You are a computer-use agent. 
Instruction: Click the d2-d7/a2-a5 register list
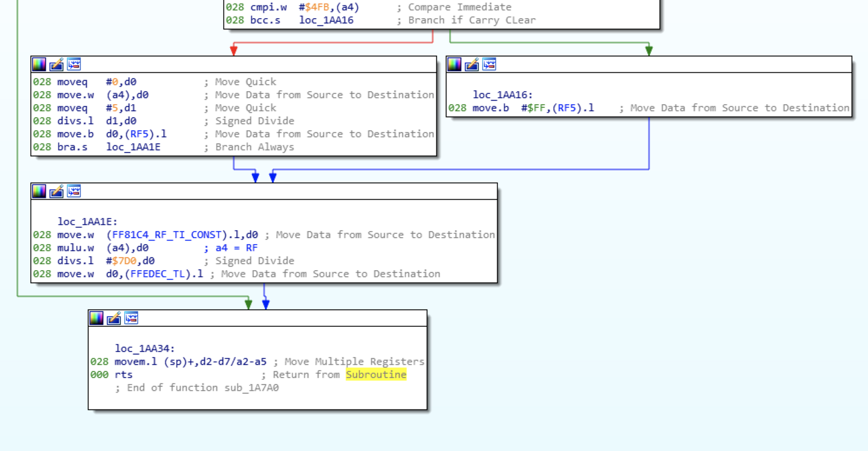click(x=230, y=361)
